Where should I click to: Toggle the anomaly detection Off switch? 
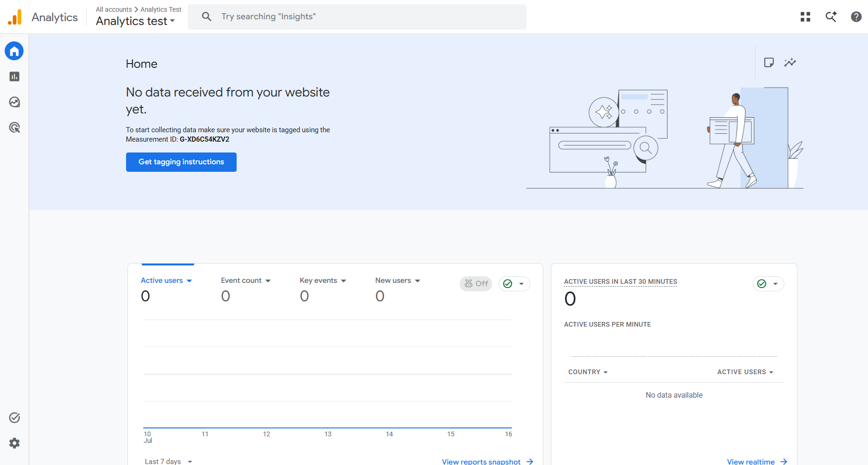(476, 284)
